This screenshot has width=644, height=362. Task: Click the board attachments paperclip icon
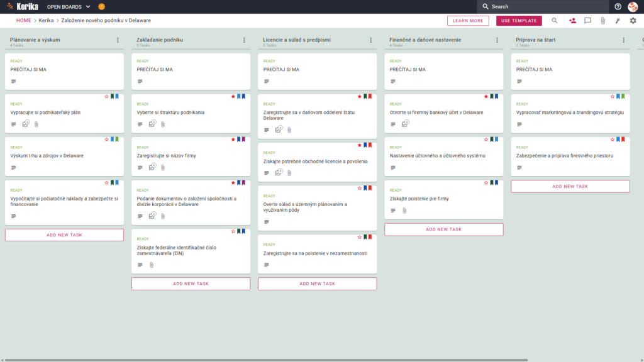pos(602,21)
